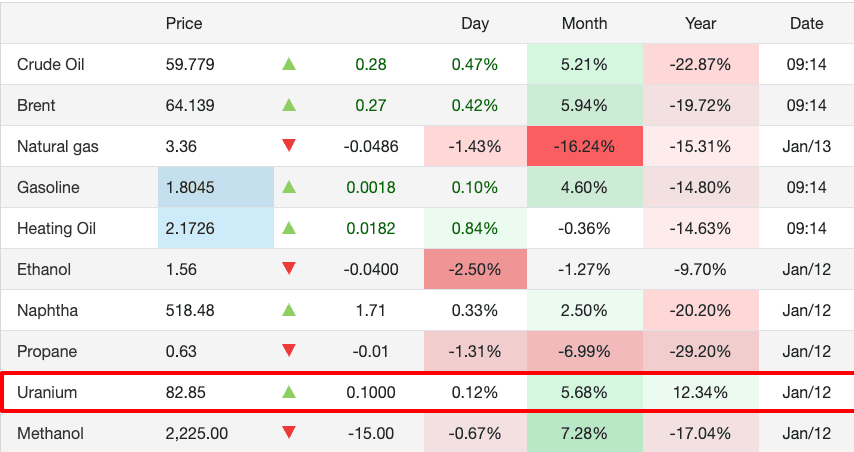
Task: Select Ethanol price 1.56
Action: coord(181,270)
